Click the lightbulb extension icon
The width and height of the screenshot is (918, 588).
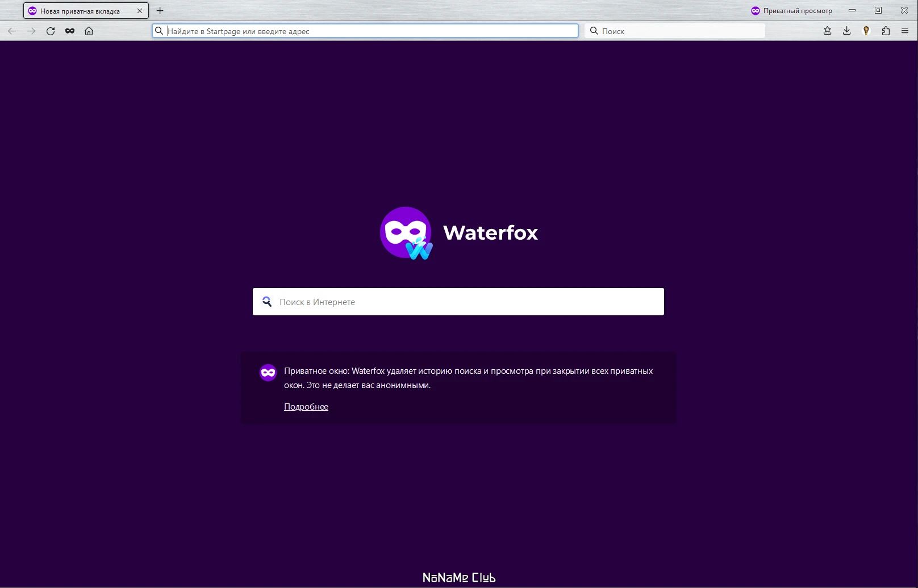[866, 31]
